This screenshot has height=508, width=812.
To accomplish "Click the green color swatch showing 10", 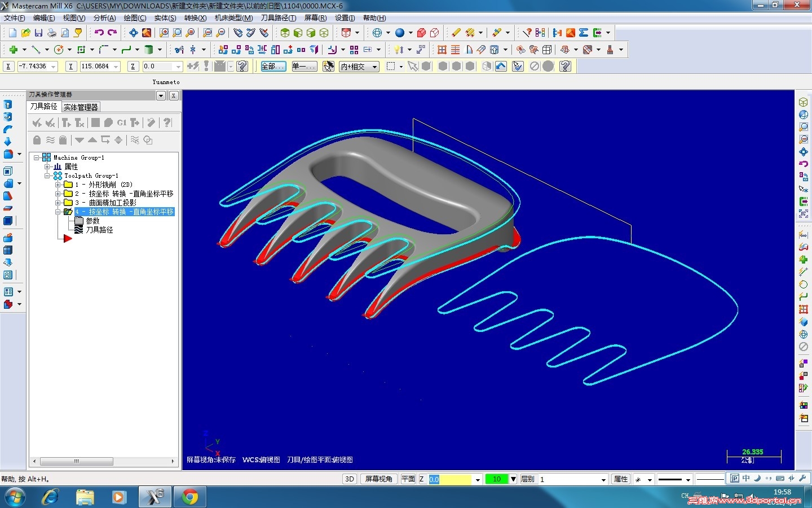I will pyautogui.click(x=497, y=479).
